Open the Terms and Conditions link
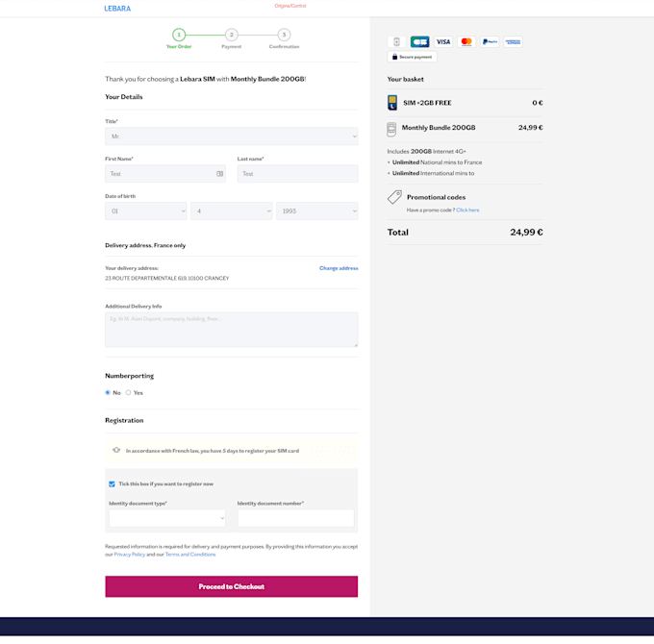The width and height of the screenshot is (654, 644). (190, 555)
